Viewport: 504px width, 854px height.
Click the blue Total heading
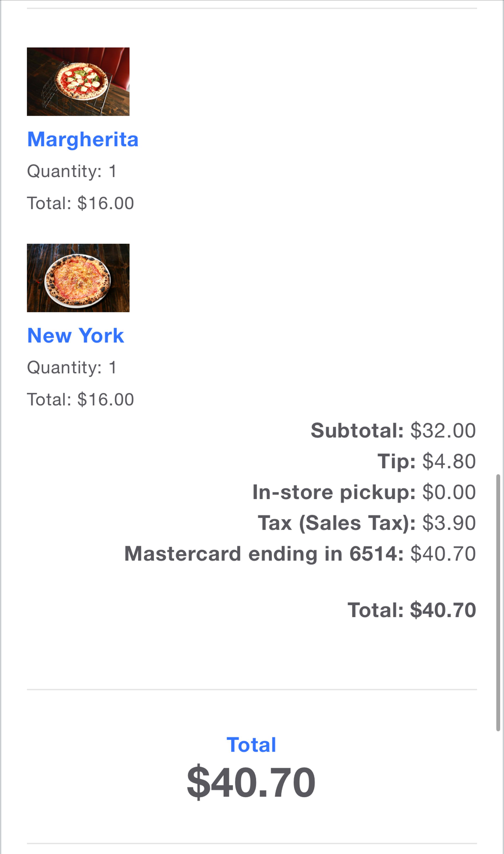pos(251,745)
